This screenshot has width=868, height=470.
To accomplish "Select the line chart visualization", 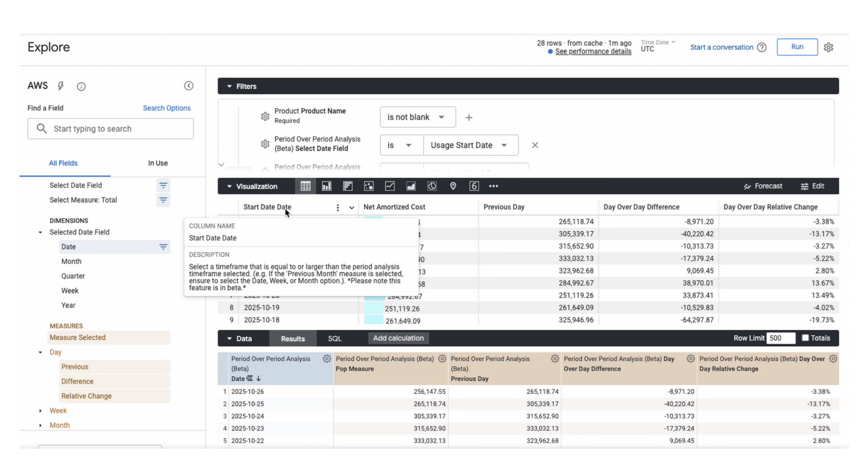I will (390, 186).
